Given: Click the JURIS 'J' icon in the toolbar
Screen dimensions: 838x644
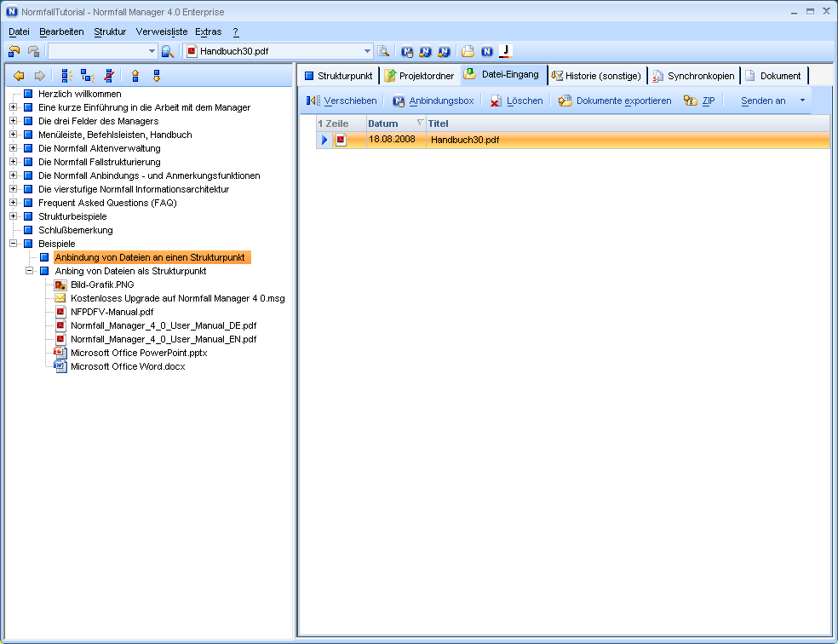Looking at the screenshot, I should [506, 51].
